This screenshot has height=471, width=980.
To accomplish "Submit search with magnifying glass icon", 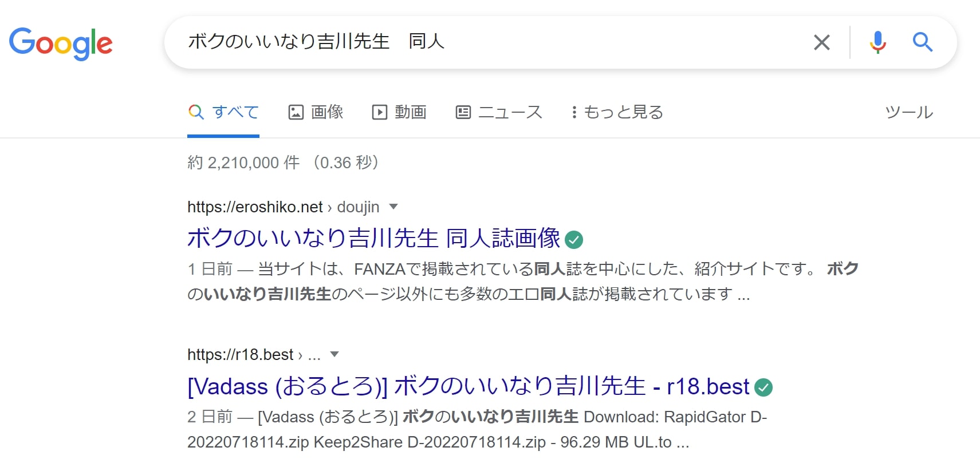I will click(x=922, y=42).
